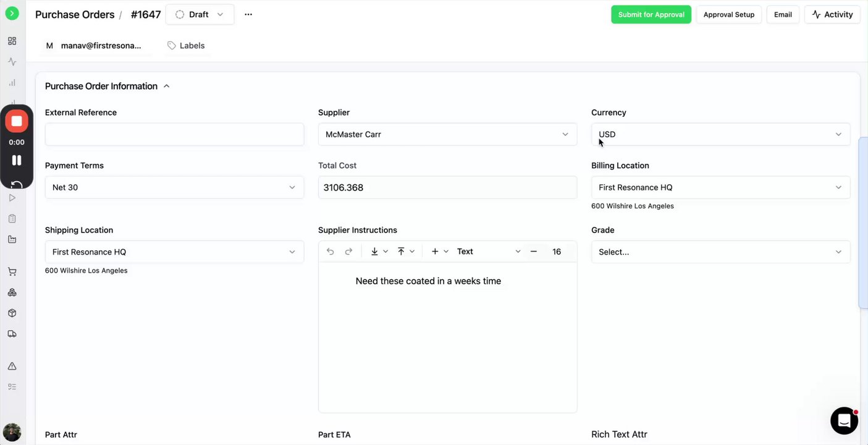
Task: Open the Supplier dropdown showing McMaster Carr
Action: [447, 134]
